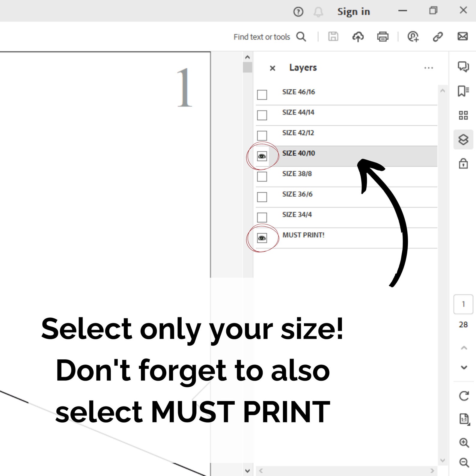Screen dimensions: 476x476
Task: Go to the previous page arrow
Action: 464,348
